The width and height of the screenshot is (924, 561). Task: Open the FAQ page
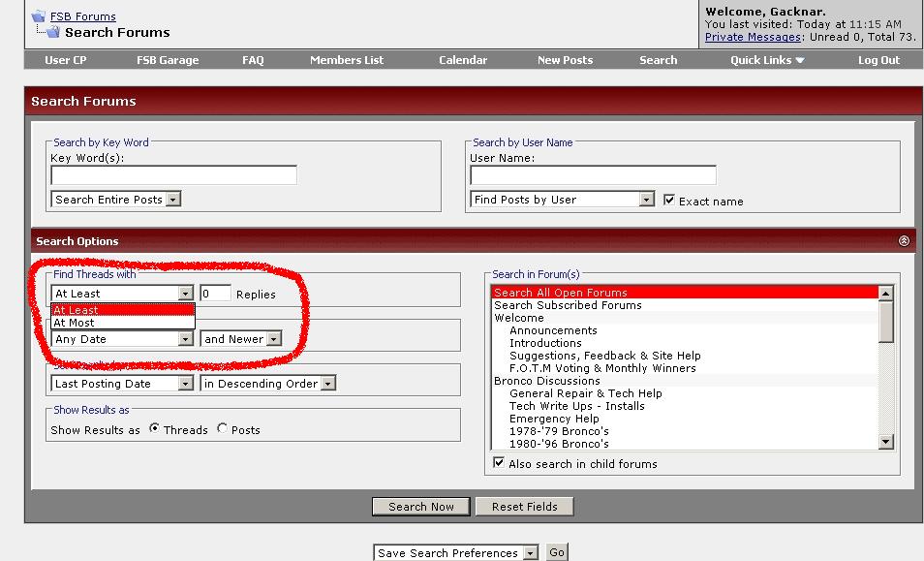(x=253, y=60)
